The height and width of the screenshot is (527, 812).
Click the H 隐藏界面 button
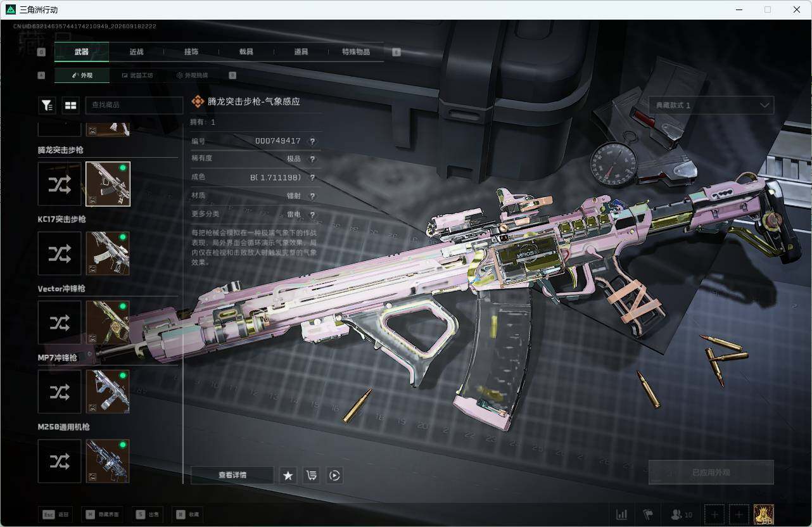pos(103,514)
